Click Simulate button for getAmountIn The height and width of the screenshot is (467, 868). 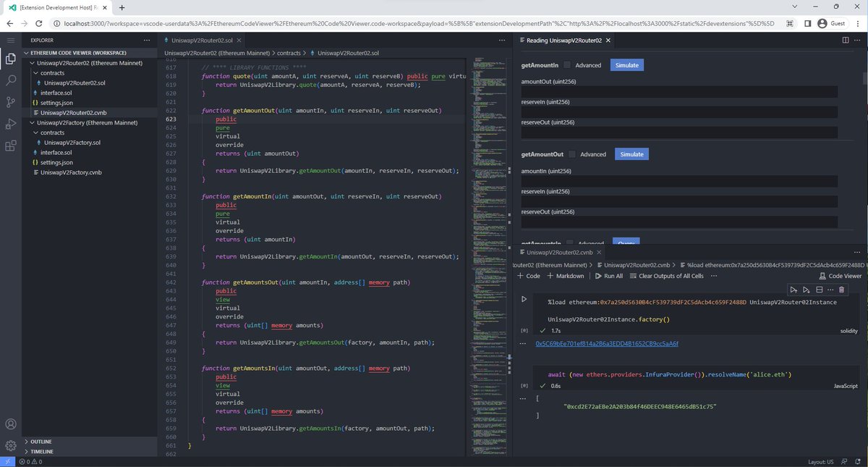pos(627,65)
